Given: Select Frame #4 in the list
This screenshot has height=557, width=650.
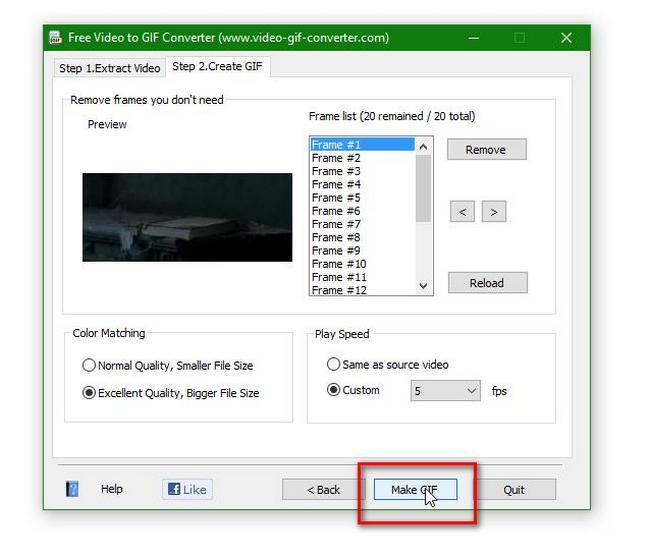Looking at the screenshot, I should coord(363,184).
